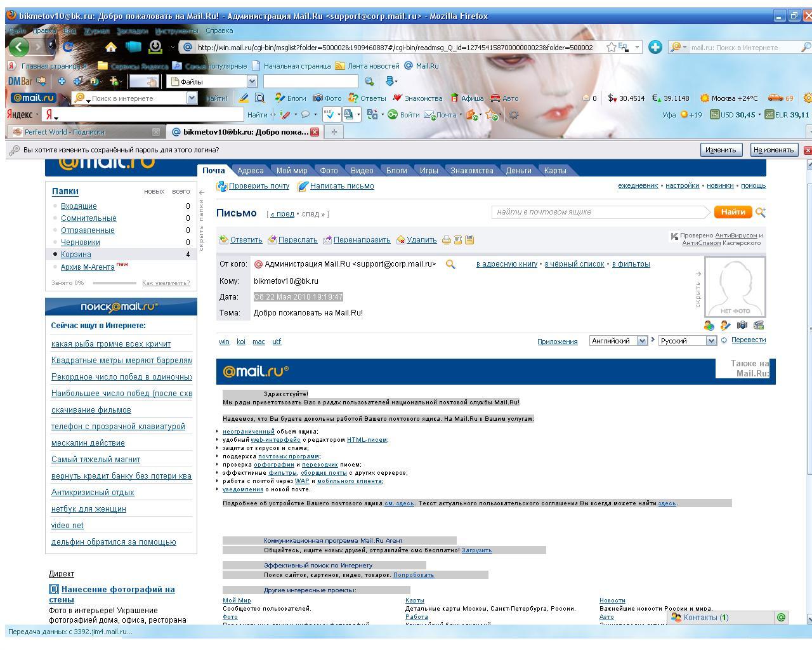
Task: Open Фото in the Mail.ru toolbar
Action: [x=327, y=98]
